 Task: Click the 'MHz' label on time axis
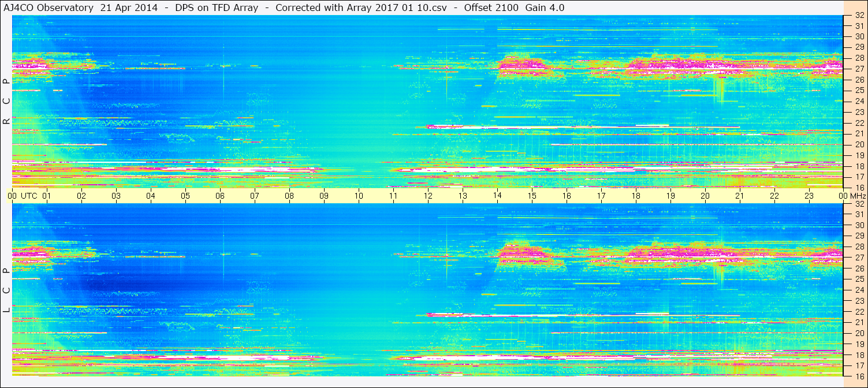pyautogui.click(x=857, y=196)
